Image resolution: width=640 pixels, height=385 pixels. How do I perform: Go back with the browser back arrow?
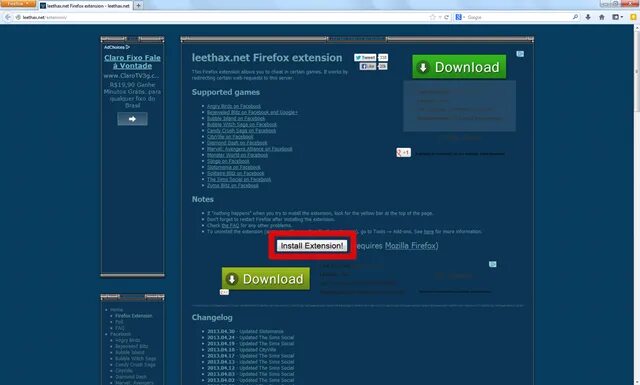coord(8,17)
